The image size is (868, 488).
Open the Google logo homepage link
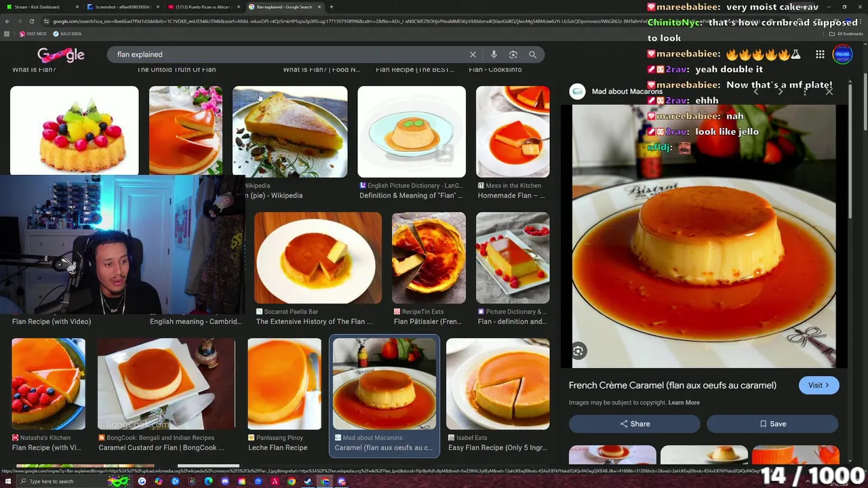pos(61,55)
